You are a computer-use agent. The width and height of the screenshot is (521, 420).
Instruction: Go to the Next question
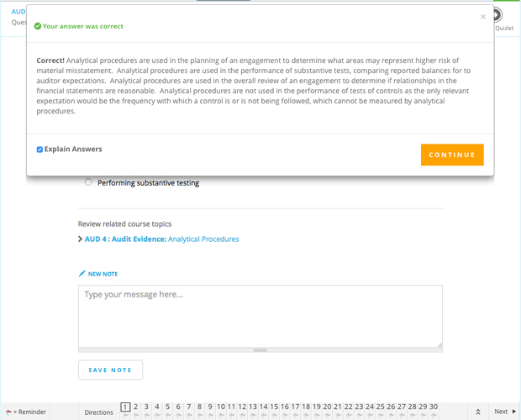[x=504, y=412]
